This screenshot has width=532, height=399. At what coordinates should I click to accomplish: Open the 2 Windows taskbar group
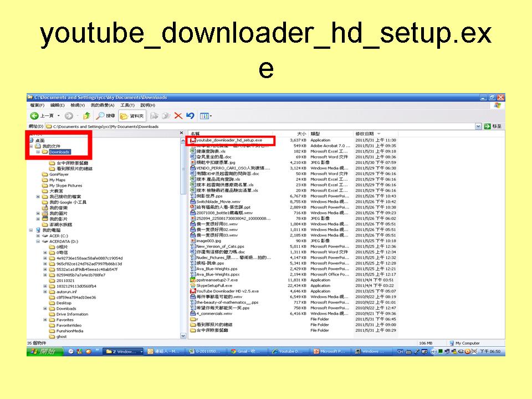tap(123, 351)
